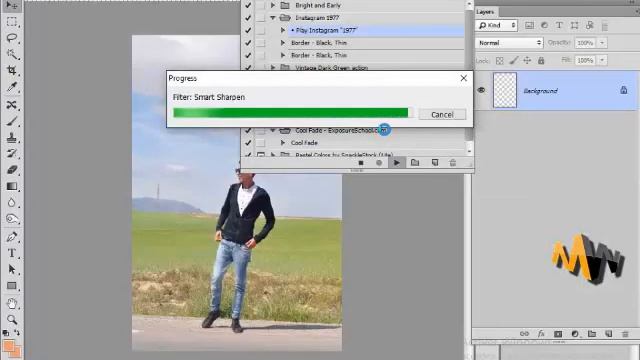This screenshot has width=640, height=360.
Task: Toggle dialog box for Instagram 1977
Action: [x=260, y=18]
